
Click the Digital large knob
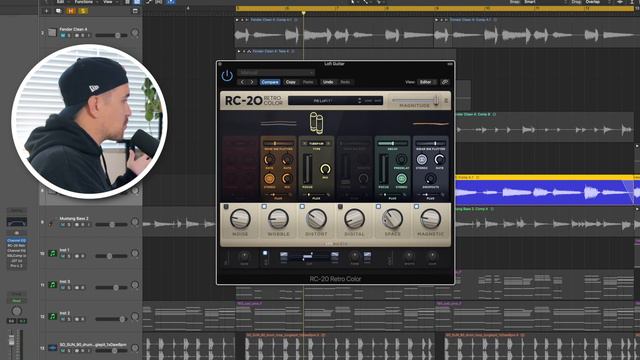(354, 219)
